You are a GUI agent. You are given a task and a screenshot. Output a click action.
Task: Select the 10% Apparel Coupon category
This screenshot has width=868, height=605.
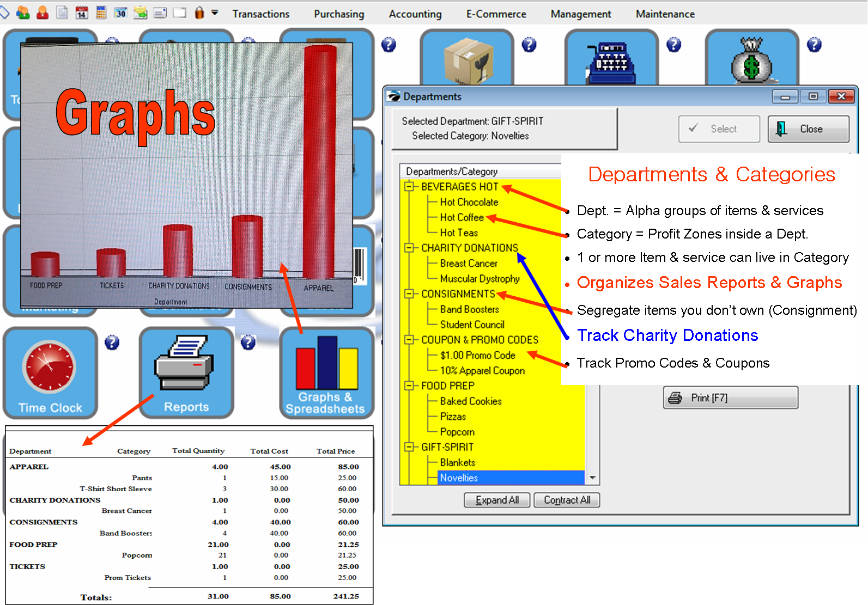[483, 371]
